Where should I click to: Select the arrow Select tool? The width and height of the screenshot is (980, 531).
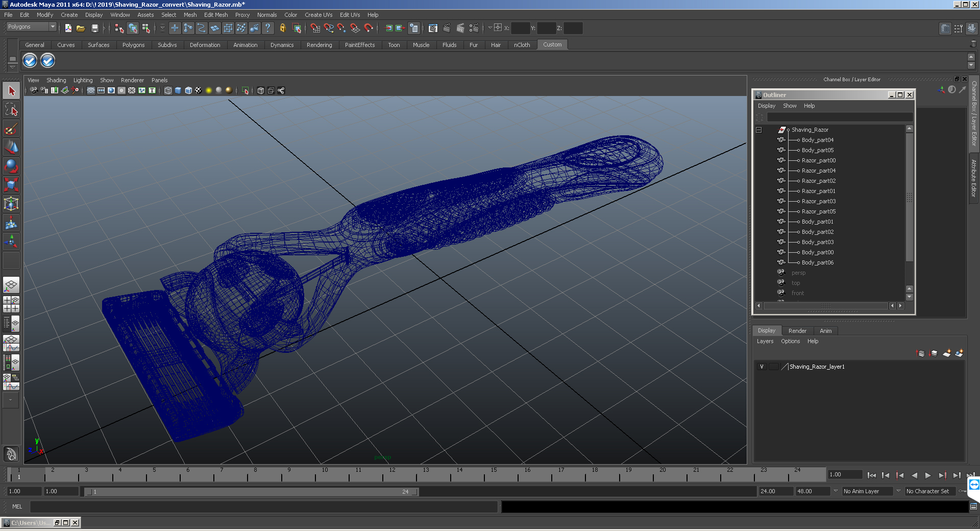(x=11, y=91)
